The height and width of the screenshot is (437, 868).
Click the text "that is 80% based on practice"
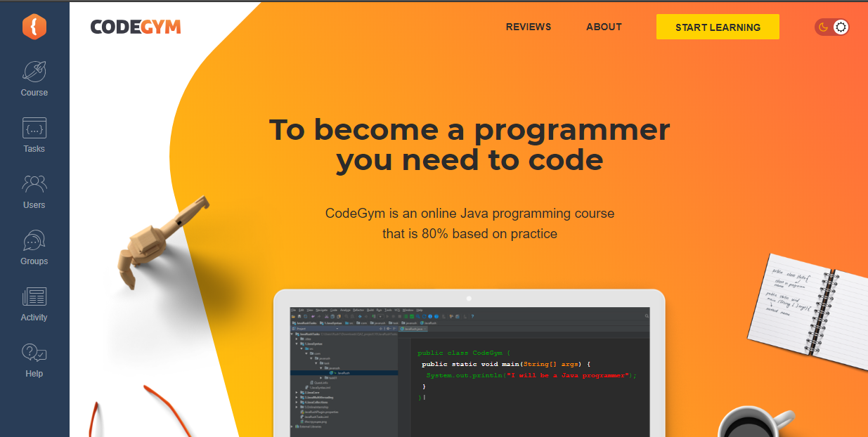tap(469, 234)
